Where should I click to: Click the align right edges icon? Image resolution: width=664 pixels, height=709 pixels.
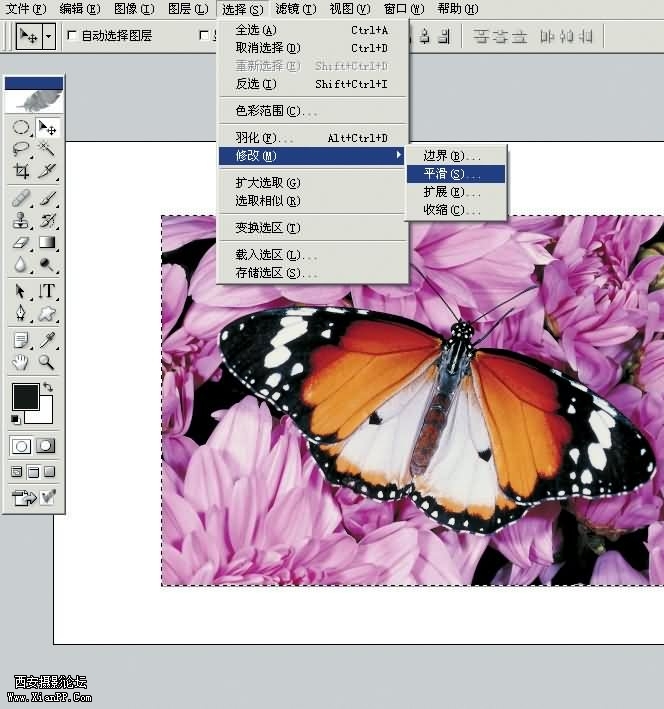click(x=445, y=36)
